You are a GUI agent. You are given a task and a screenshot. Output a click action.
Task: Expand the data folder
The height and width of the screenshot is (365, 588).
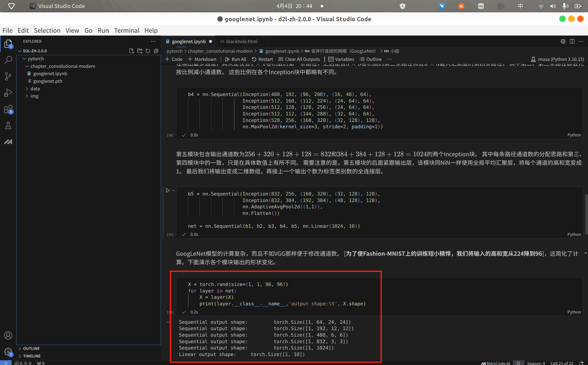35,89
